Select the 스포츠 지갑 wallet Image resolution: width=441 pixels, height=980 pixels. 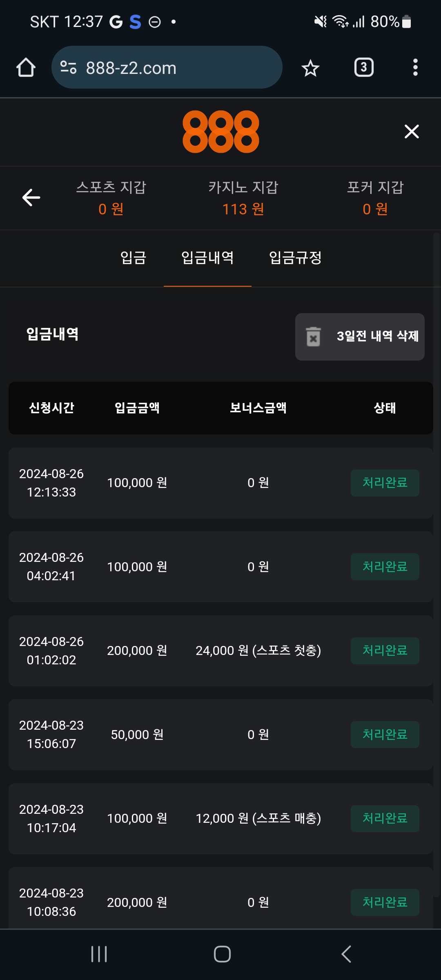(x=111, y=198)
